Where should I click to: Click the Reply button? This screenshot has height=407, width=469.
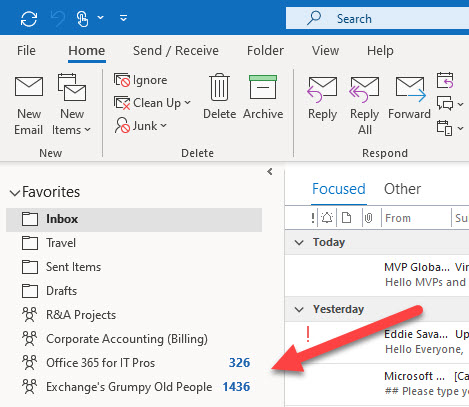pyautogui.click(x=322, y=98)
